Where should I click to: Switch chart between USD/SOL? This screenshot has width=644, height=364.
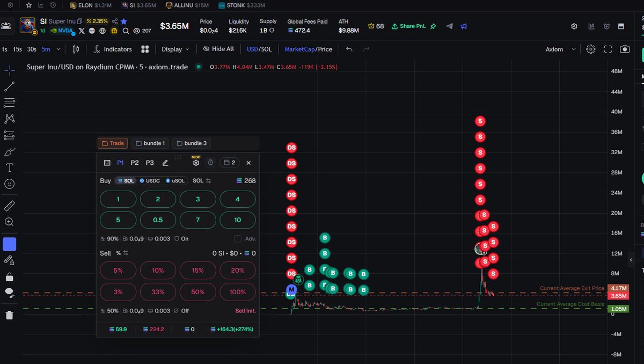(259, 49)
